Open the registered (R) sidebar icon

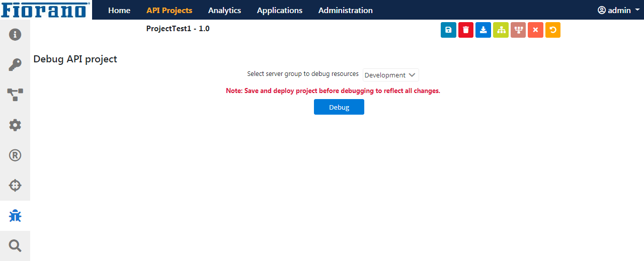pos(15,155)
